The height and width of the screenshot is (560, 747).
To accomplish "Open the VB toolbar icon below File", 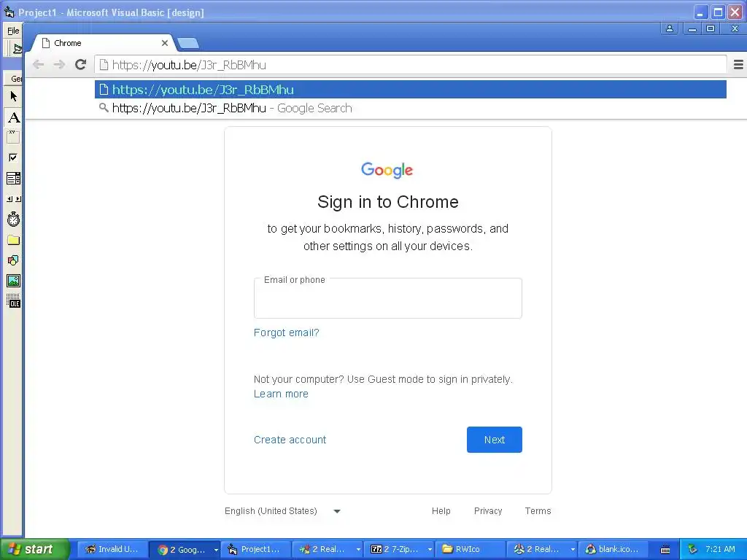I will 17,49.
